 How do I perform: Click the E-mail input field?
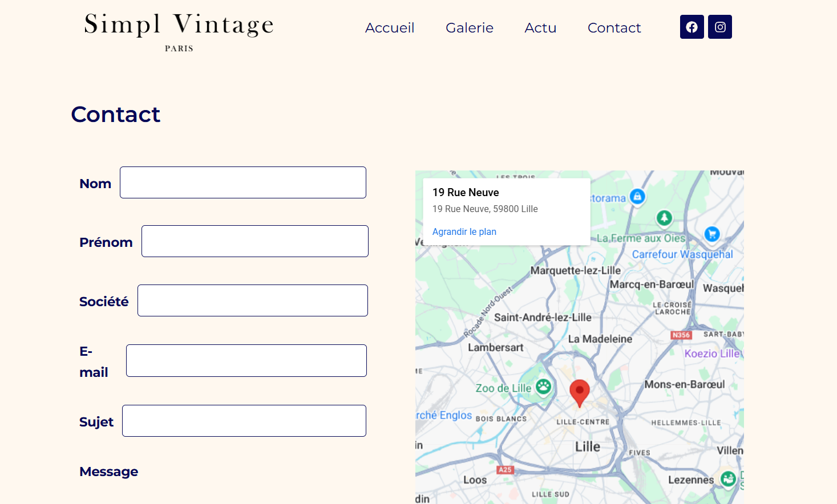click(x=246, y=360)
